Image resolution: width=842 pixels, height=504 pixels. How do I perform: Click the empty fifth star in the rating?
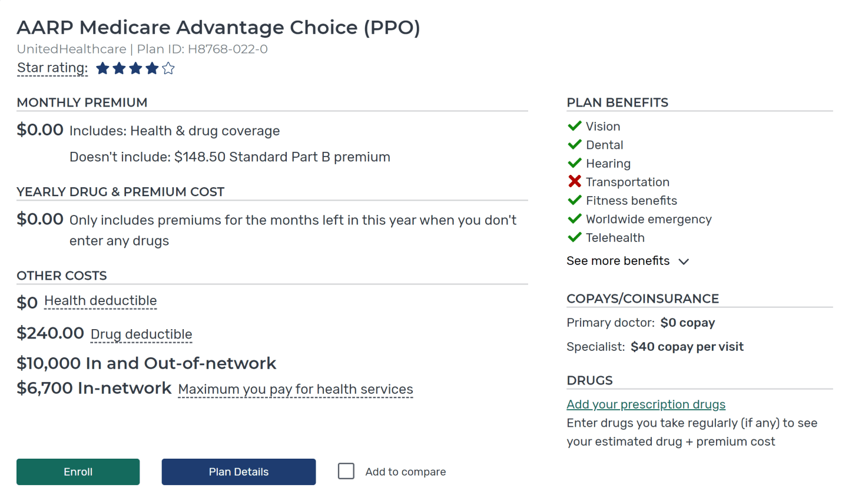click(x=168, y=68)
